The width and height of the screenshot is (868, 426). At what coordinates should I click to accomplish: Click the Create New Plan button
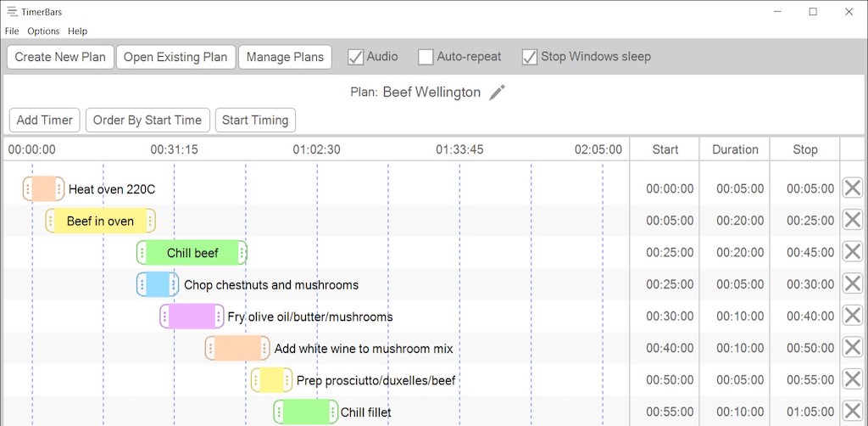point(60,57)
